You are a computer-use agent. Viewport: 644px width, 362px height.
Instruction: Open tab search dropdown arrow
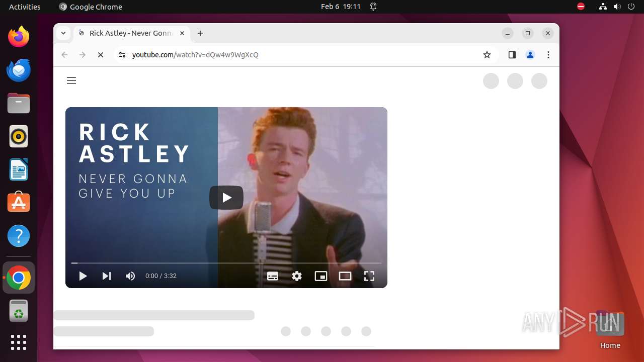coord(63,33)
